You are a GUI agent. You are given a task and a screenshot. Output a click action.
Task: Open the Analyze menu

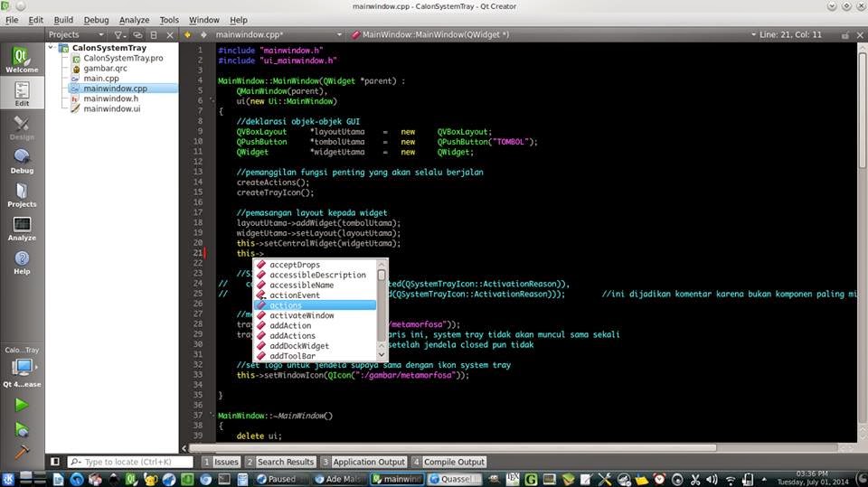134,20
